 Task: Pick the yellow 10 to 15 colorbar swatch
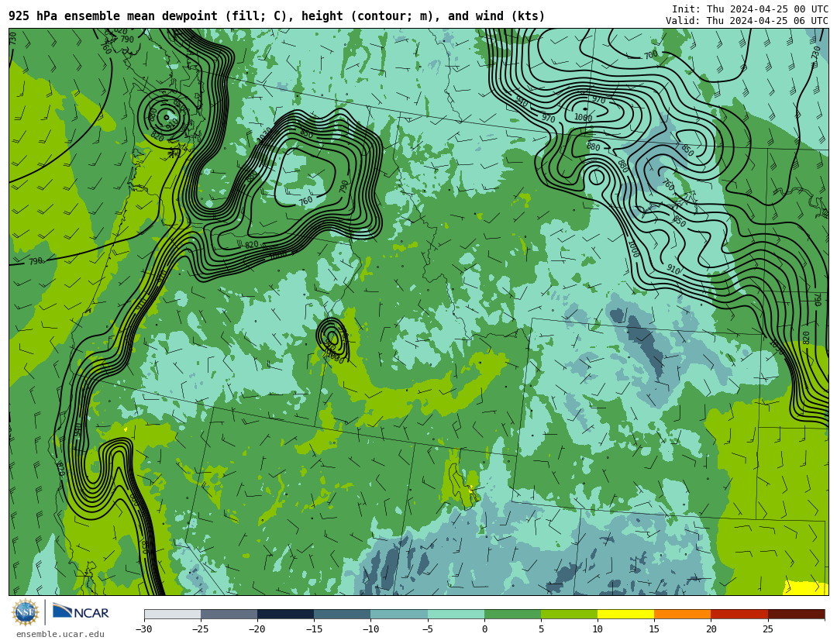625,614
